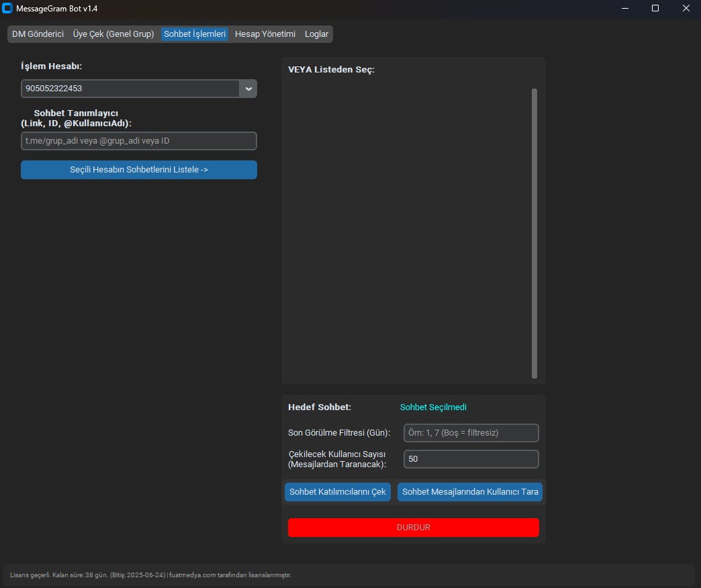Click the account number 905052322453 combo box

(131, 89)
